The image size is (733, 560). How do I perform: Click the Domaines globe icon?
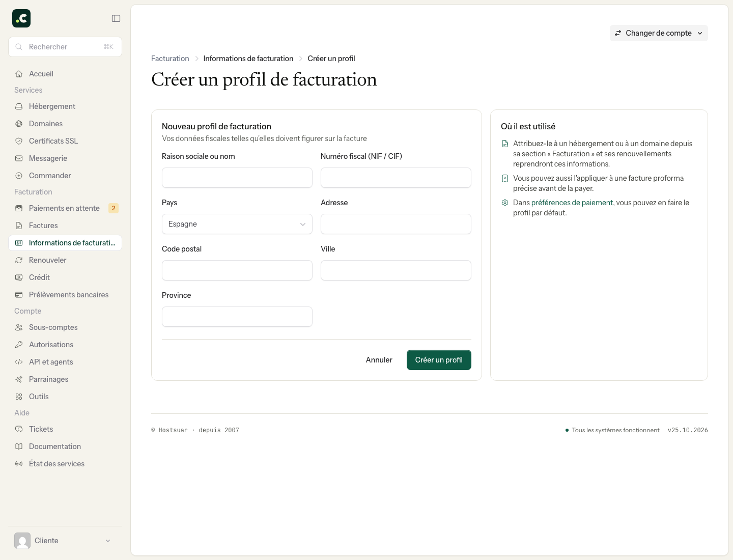(x=19, y=124)
